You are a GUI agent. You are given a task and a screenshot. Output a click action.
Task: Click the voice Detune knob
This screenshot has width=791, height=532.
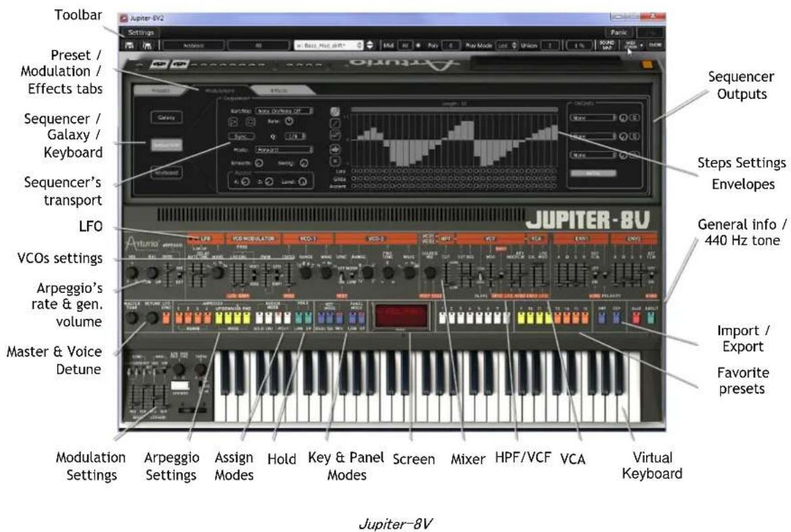click(151, 318)
